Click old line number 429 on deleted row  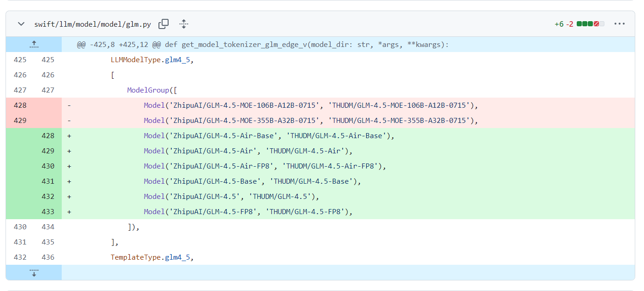click(x=20, y=121)
